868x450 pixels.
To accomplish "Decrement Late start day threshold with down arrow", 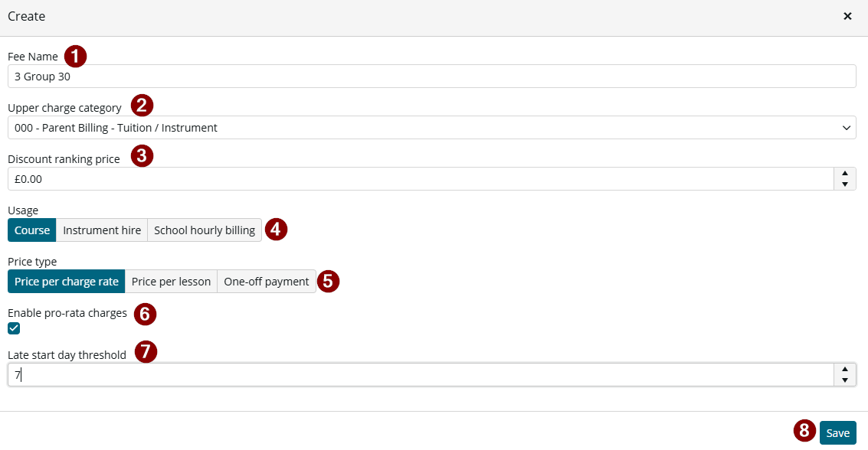I will point(845,380).
